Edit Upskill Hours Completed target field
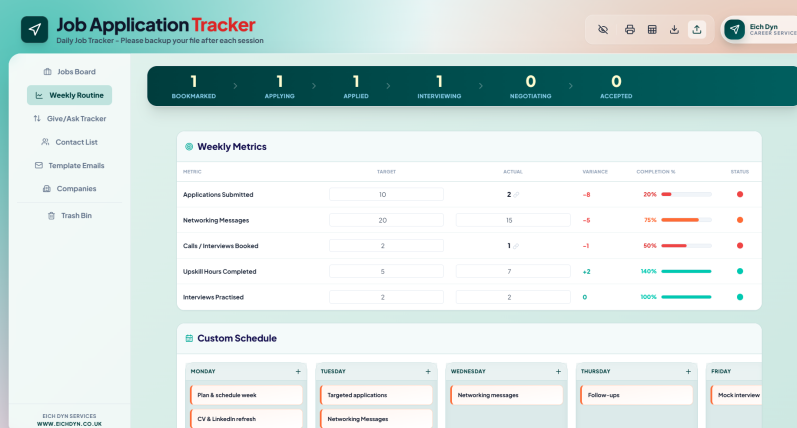This screenshot has width=797, height=428. tap(386, 271)
